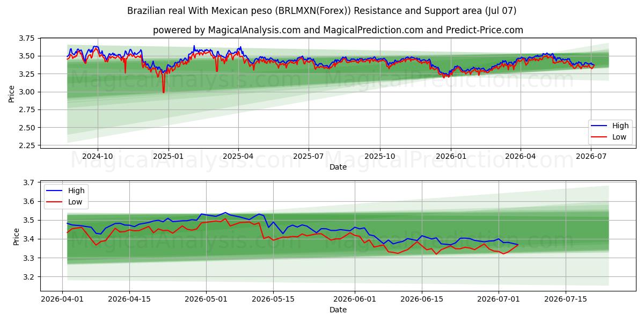644x322 pixels.
Task: Click 'Low' in the bottom chart legend
Action: pyautogui.click(x=75, y=202)
